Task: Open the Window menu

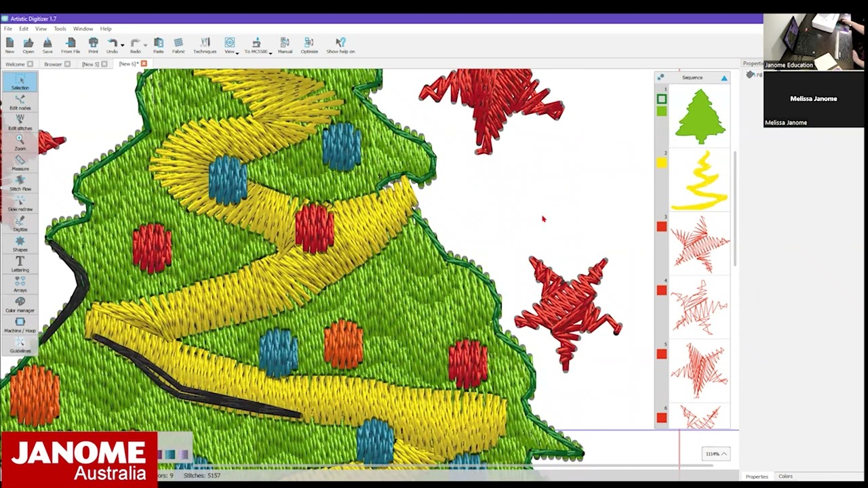Action: tap(83, 28)
